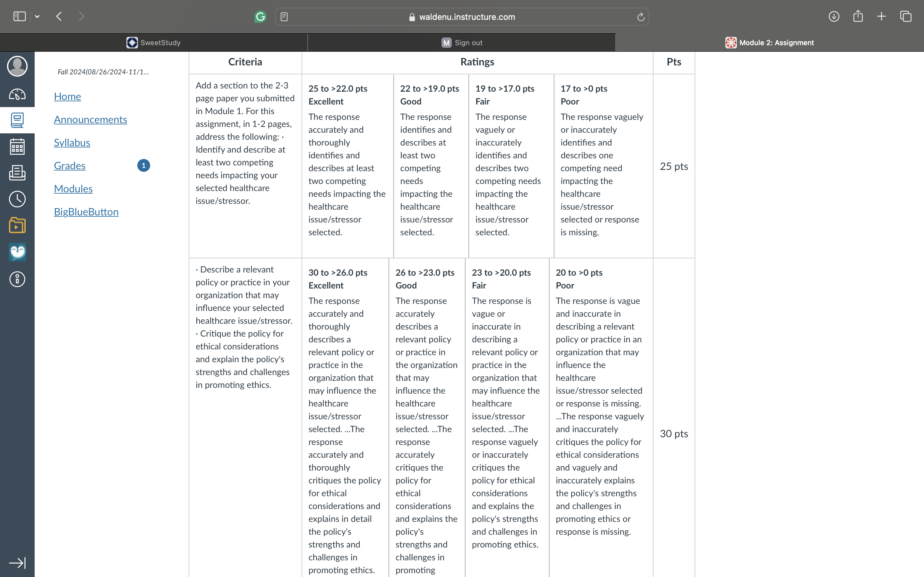Open the Share button in Safari
Image resolution: width=924 pixels, height=577 pixels.
tap(858, 16)
